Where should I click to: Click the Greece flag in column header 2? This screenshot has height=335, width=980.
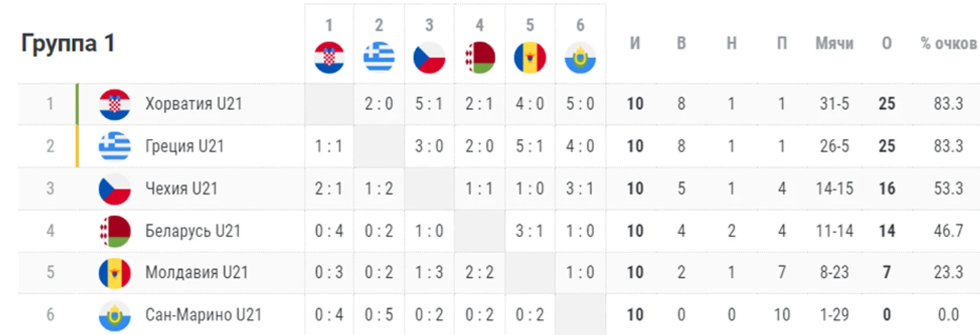[379, 58]
